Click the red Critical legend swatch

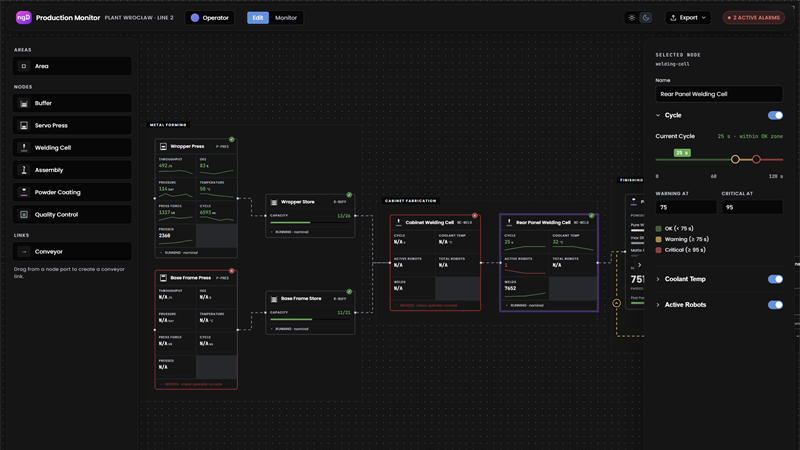click(658, 250)
